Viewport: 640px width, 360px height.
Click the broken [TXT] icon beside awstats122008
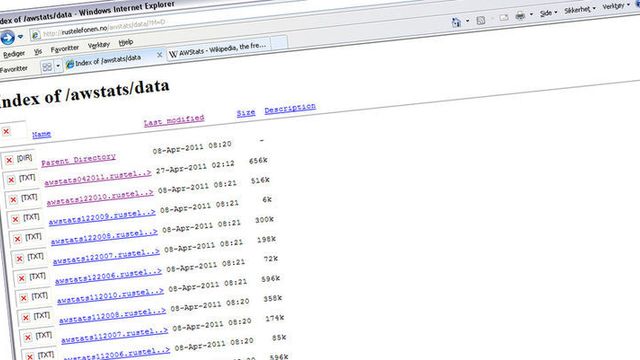click(x=27, y=238)
